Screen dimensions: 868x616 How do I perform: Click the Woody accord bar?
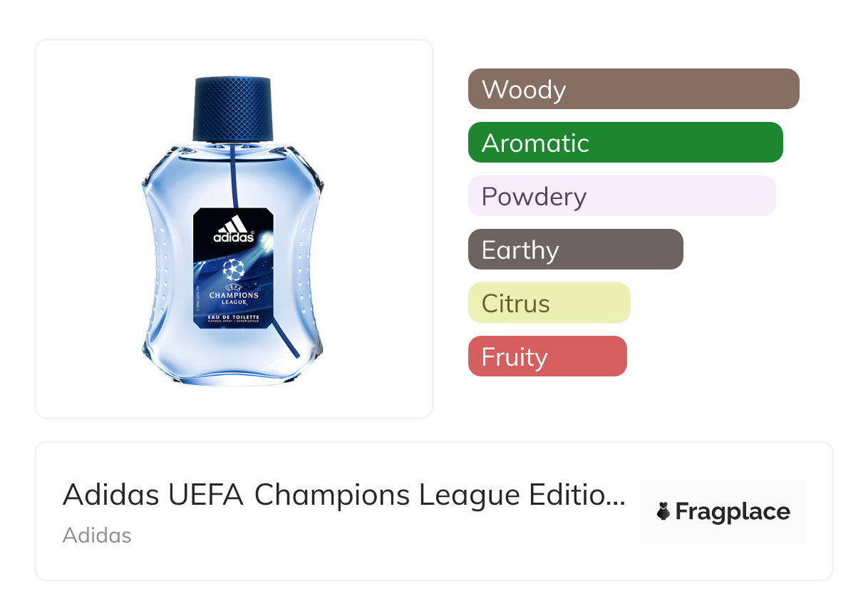[x=633, y=89]
